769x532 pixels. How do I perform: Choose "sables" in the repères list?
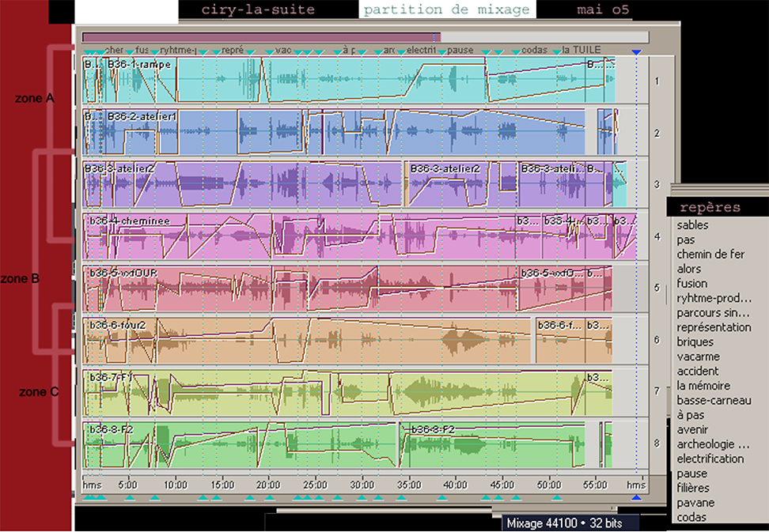tap(693, 225)
